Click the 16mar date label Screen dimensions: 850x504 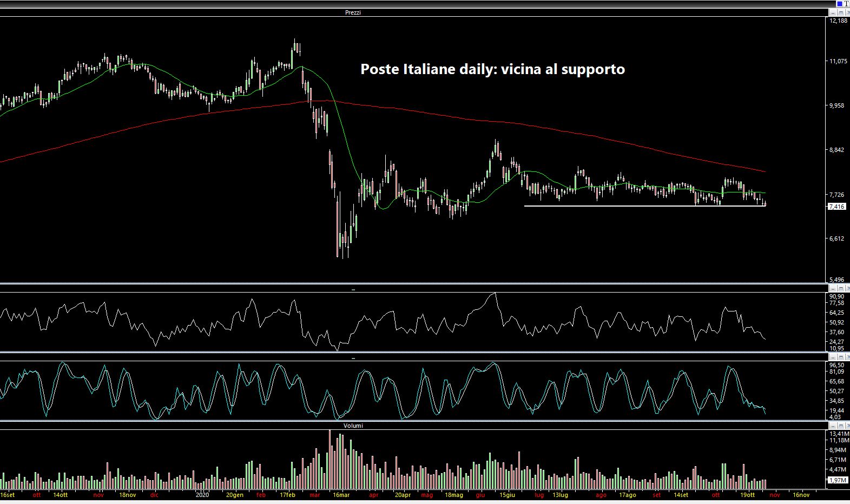[x=341, y=495]
